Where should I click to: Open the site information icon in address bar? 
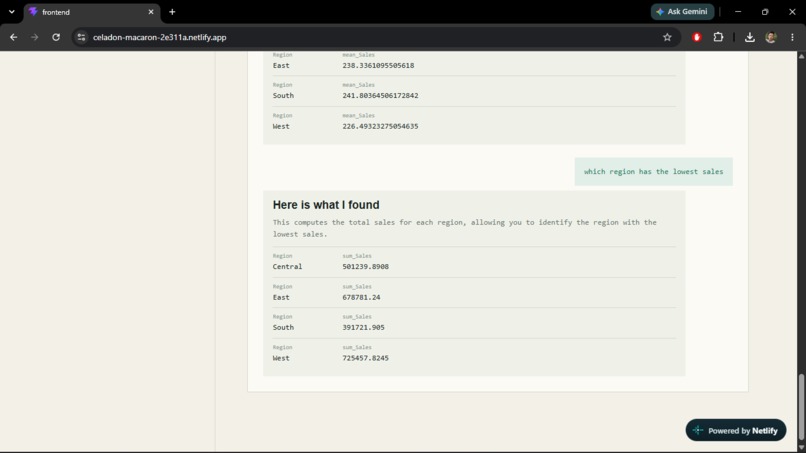(81, 37)
